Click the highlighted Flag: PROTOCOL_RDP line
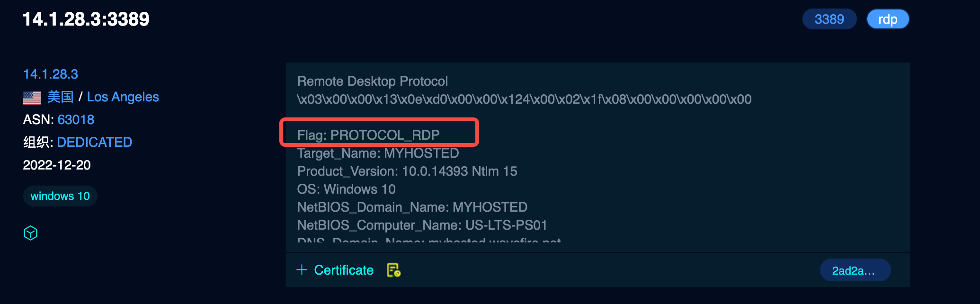Screen dimensions: 980x304 (368, 135)
